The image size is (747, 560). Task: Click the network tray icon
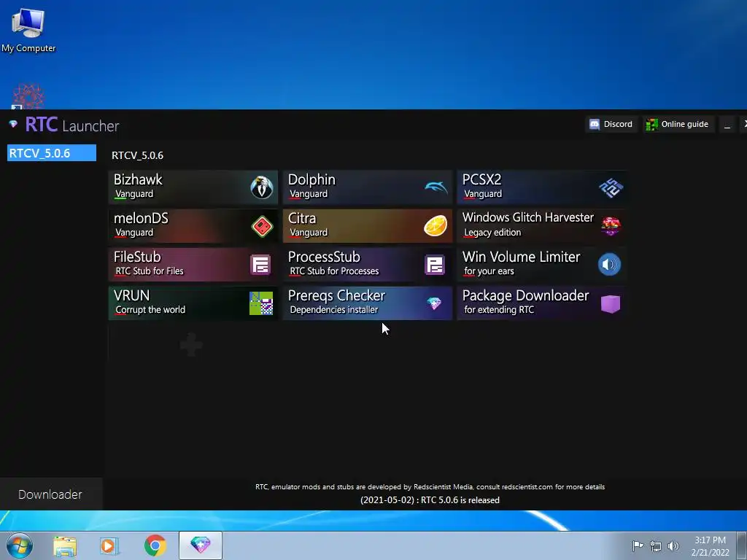pyautogui.click(x=656, y=546)
